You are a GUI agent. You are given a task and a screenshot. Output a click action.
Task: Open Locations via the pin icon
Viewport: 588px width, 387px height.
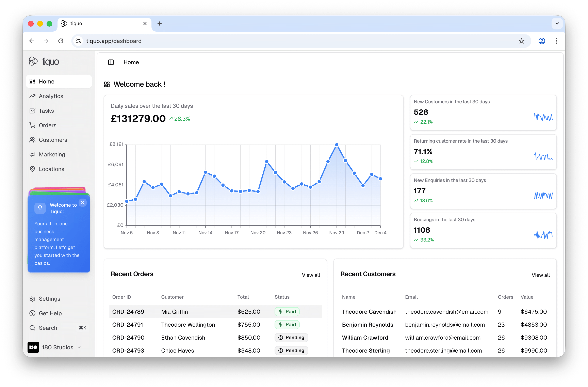point(33,169)
